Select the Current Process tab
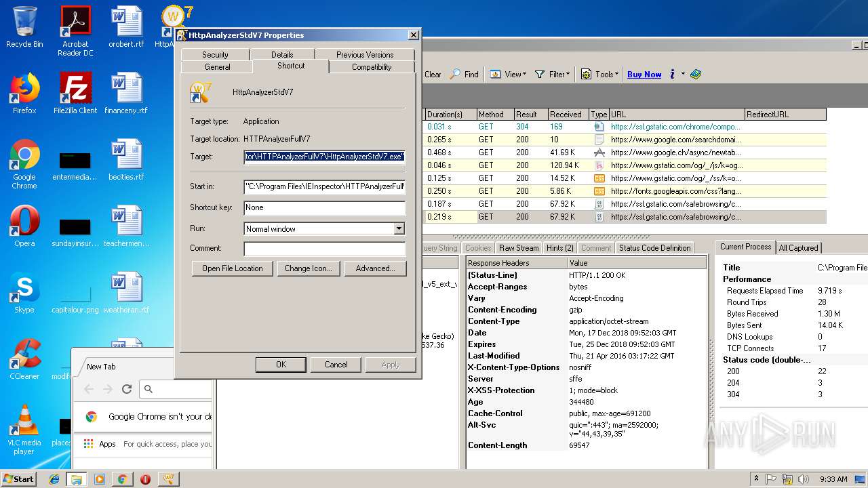 745,247
